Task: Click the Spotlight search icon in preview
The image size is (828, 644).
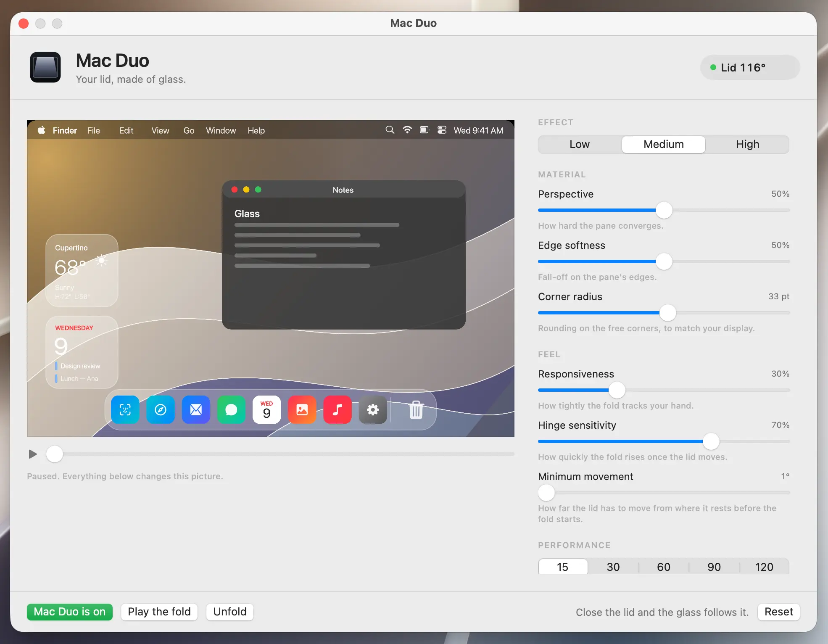Action: click(390, 130)
